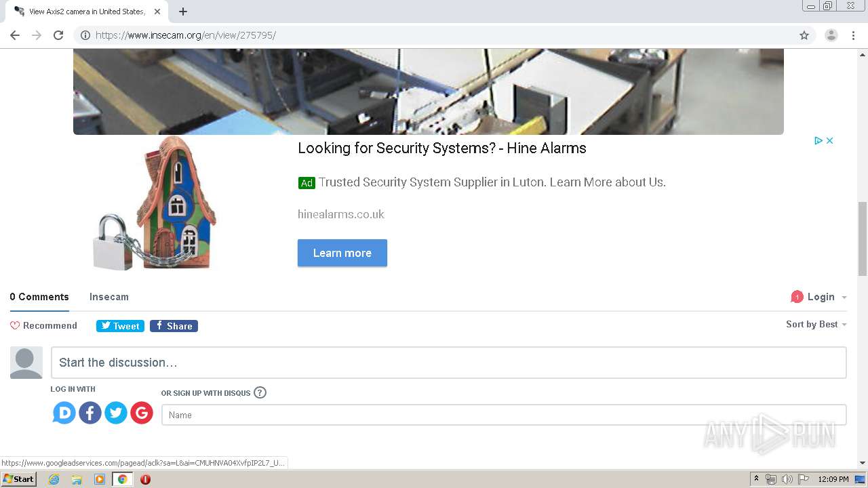Viewport: 868px width, 488px height.
Task: Show hidden system tray icons
Action: [757, 479]
